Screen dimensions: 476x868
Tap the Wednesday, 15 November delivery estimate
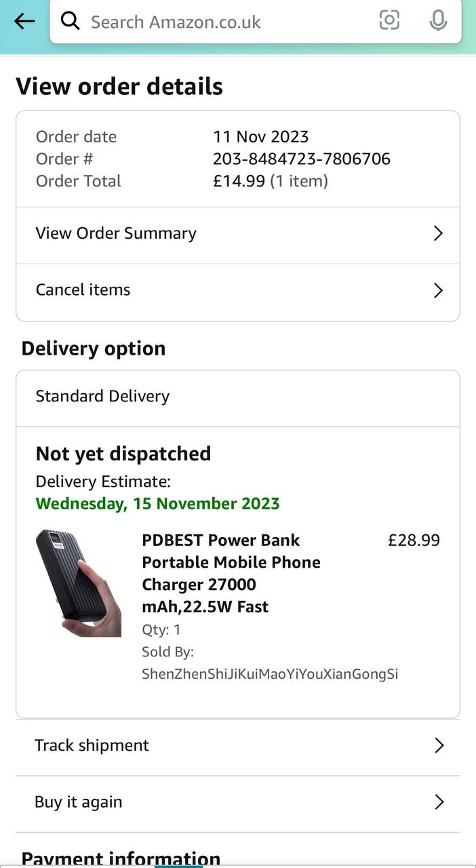[157, 504]
